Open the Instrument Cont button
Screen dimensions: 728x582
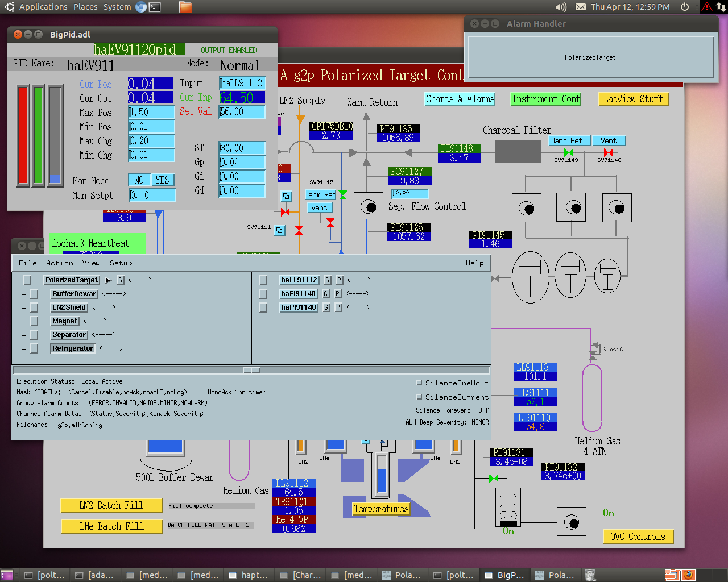[546, 99]
